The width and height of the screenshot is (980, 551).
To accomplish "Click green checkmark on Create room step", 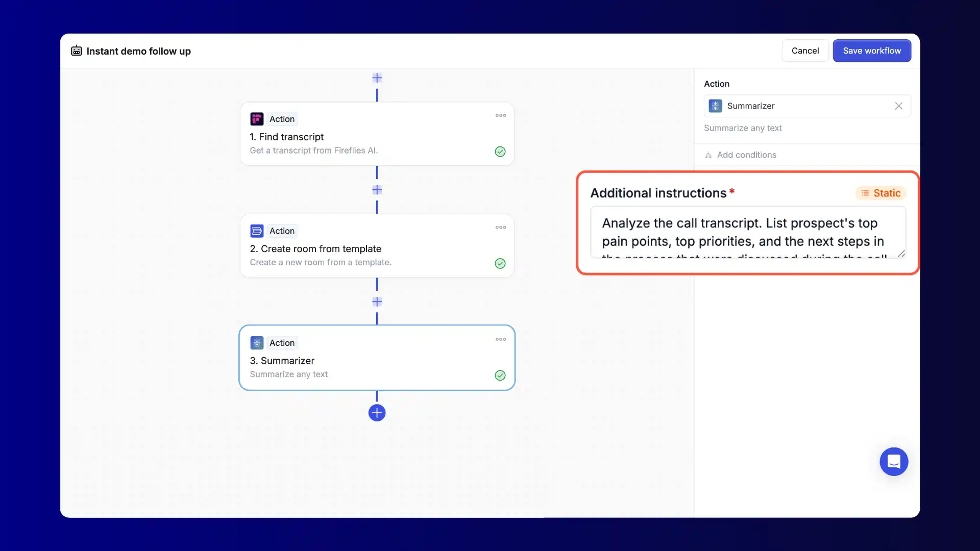I will click(500, 263).
